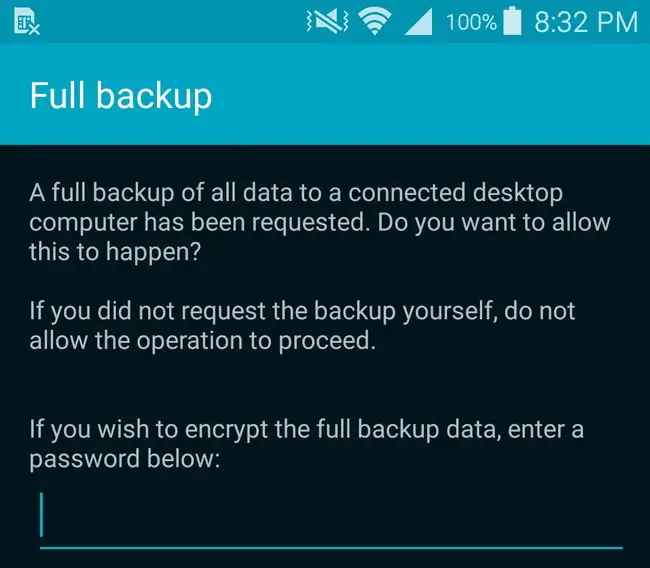Screen dimensions: 650x568
Task: Tap the battery icon in status bar
Action: pyautogui.click(x=512, y=21)
